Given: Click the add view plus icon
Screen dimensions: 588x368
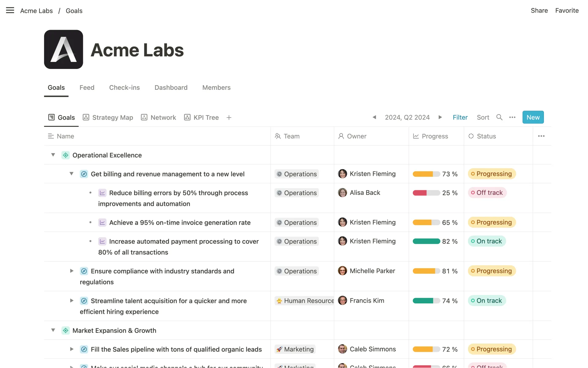Looking at the screenshot, I should click(x=229, y=118).
